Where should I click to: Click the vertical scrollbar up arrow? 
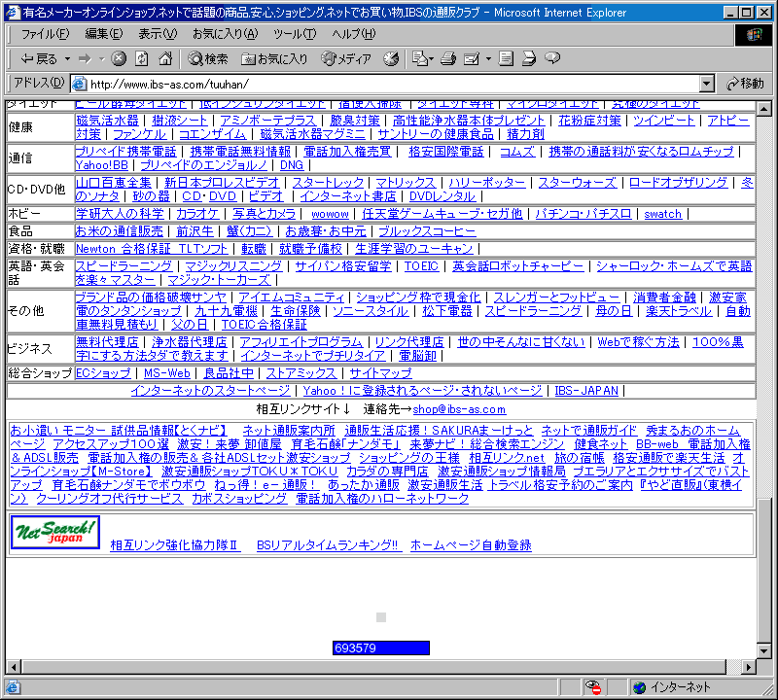pyautogui.click(x=764, y=108)
